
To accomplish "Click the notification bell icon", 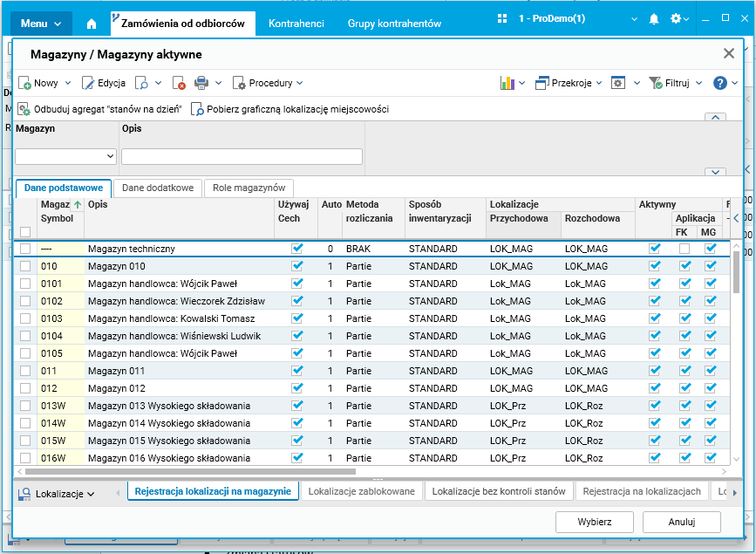I will tap(654, 18).
